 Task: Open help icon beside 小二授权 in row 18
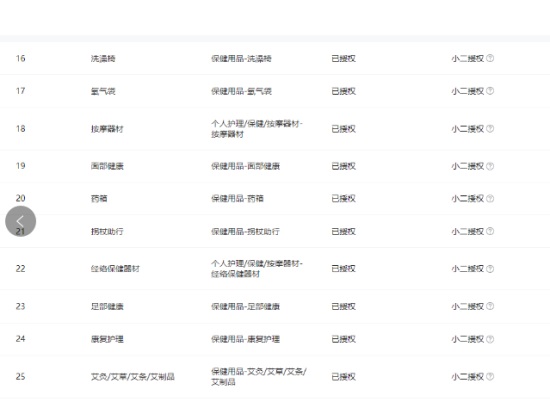pyautogui.click(x=490, y=129)
